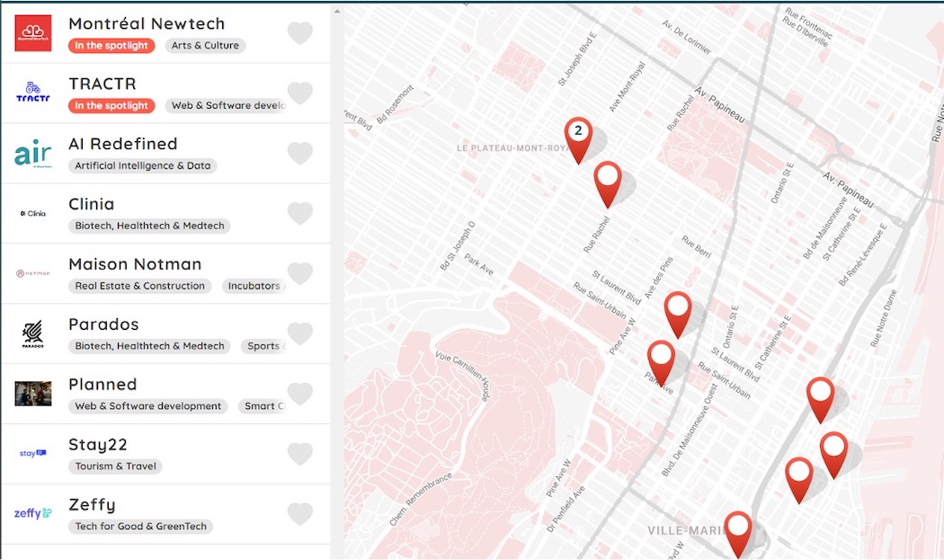
Task: Click the TRACTR tractor logo
Action: 33,93
